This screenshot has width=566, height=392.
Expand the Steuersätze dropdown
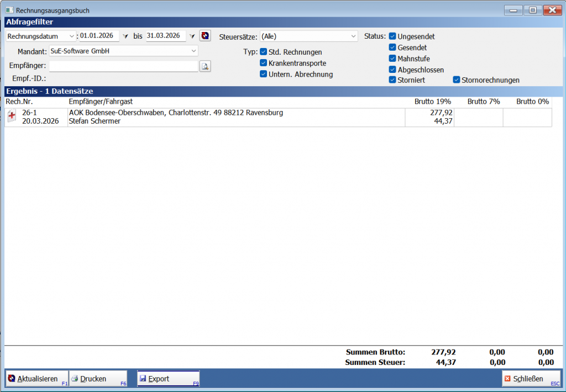(354, 36)
